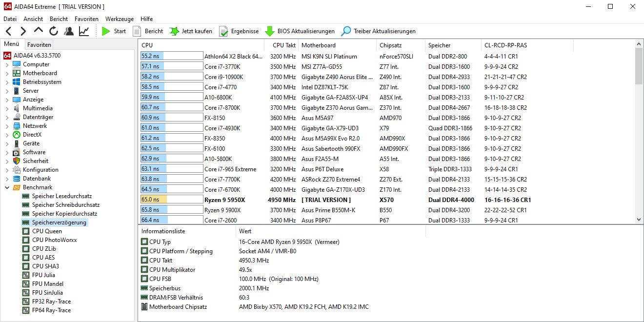Expand the Motherboard tree node
Image resolution: width=644 pixels, height=322 pixels.
point(7,73)
